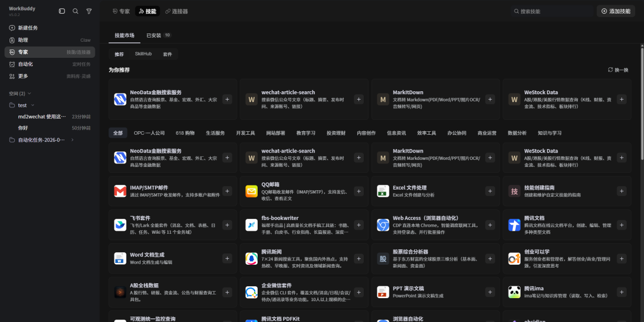
Task: Add the fbs-bookwriter skill
Action: pyautogui.click(x=358, y=225)
